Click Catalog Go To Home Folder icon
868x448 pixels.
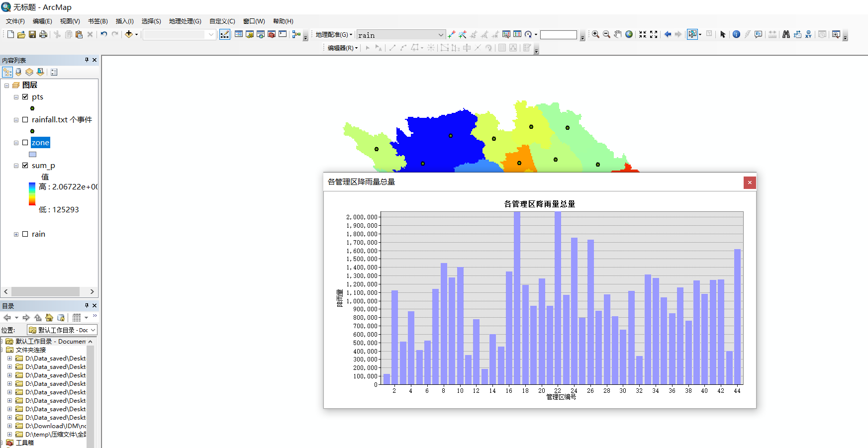tap(49, 317)
